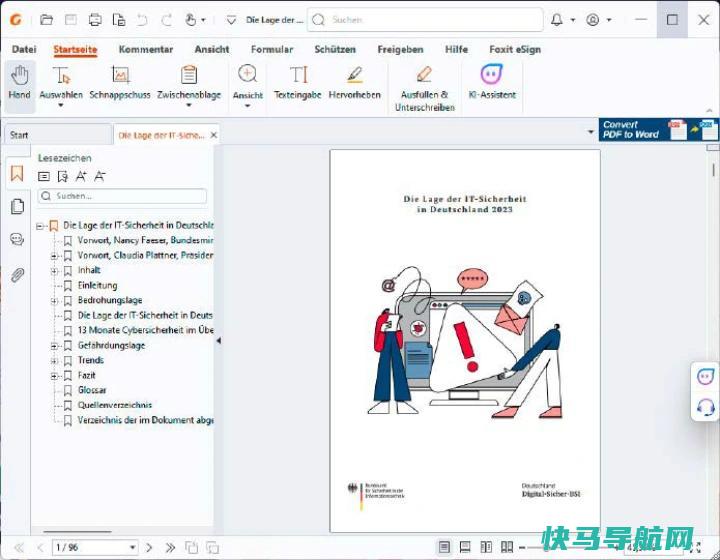Screen dimensions: 720x560
Task: Click the floating support headset icon
Action: 705,407
